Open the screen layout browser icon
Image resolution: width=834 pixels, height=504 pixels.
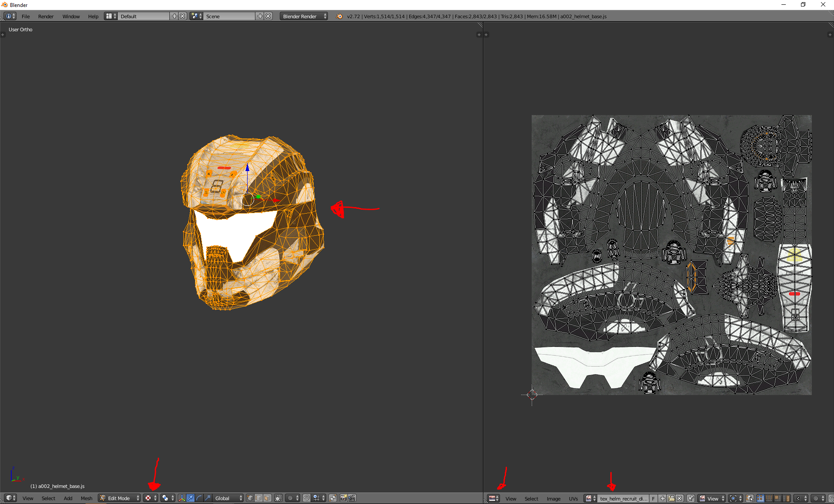111,16
